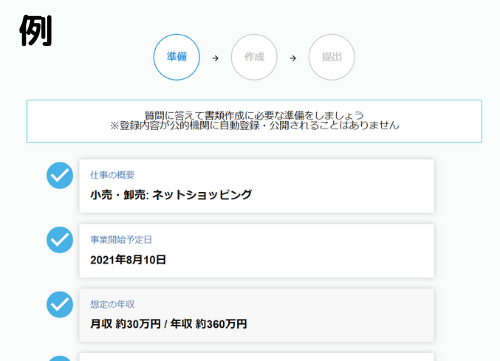The height and width of the screenshot is (361, 500).
Task: Click the check icon beside 事業開始予定日
Action: [60, 240]
